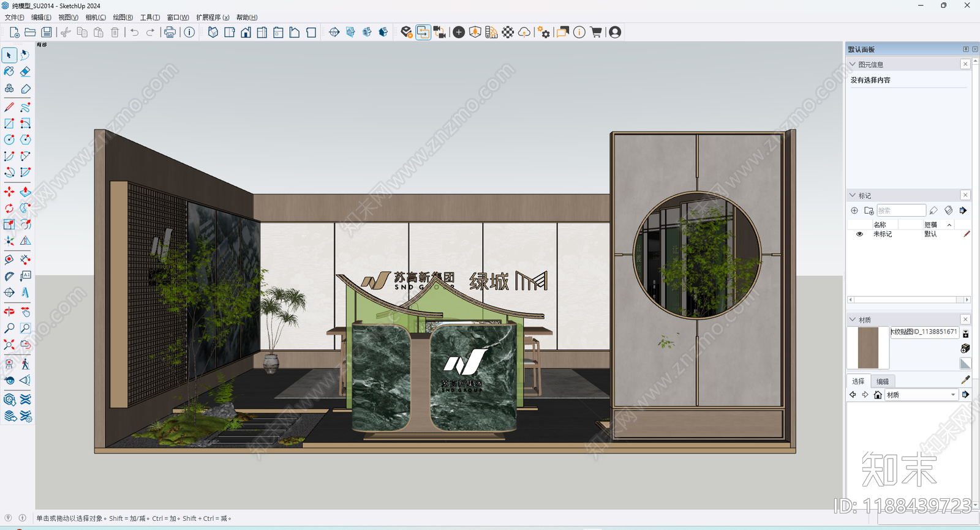
Task: Open the user account profile icon
Action: pos(615,32)
